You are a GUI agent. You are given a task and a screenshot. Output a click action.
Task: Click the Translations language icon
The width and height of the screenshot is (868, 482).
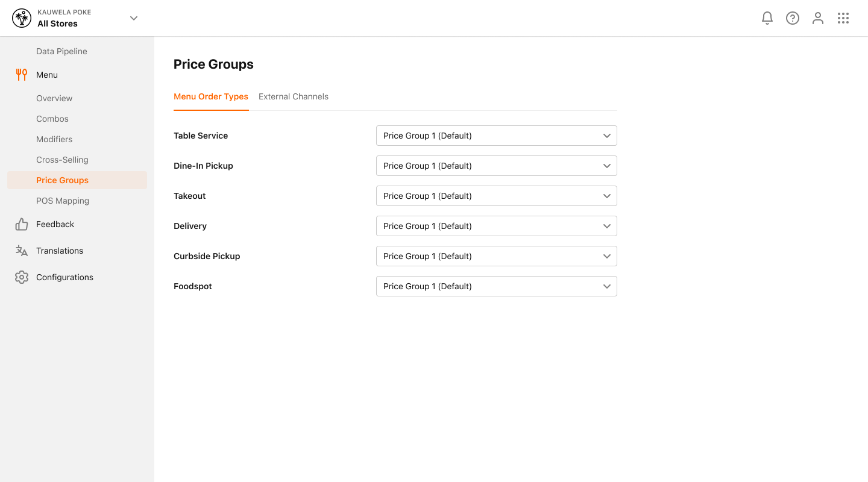tap(22, 251)
